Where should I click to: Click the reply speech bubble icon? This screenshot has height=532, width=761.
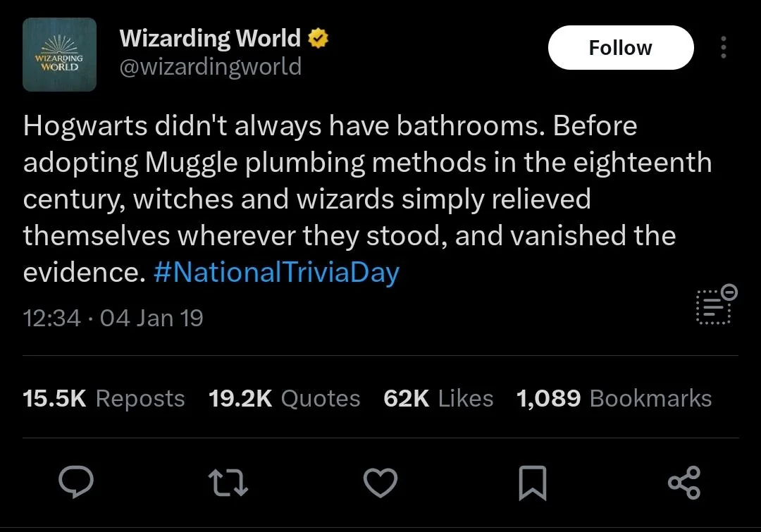76,482
